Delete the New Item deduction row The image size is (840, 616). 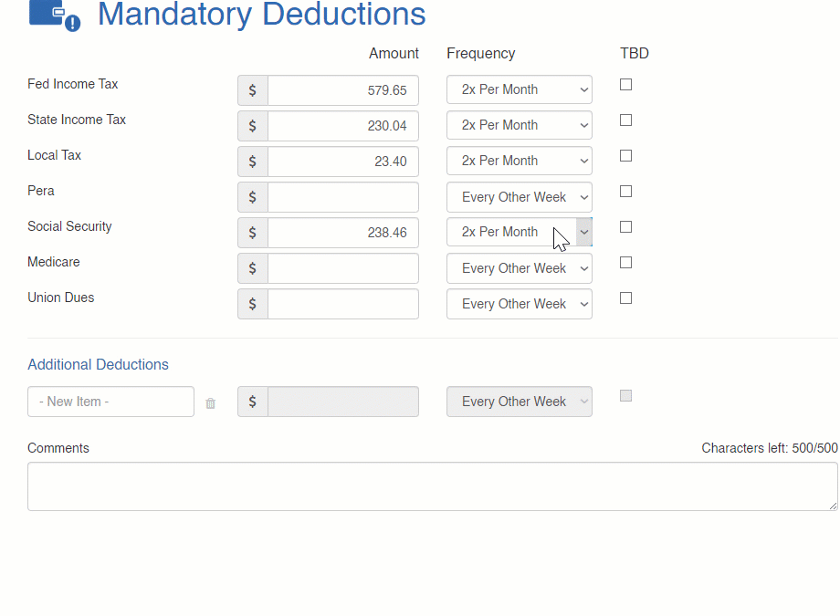(210, 402)
